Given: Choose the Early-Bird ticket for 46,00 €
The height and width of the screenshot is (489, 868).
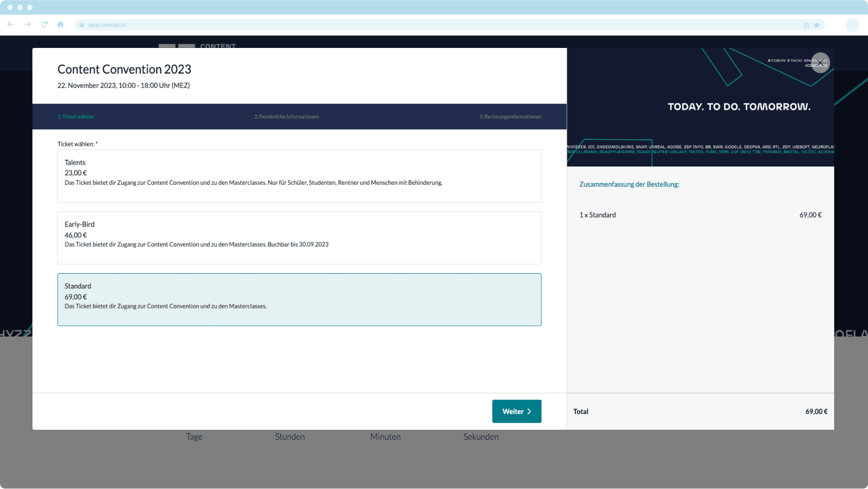Looking at the screenshot, I should (x=299, y=237).
